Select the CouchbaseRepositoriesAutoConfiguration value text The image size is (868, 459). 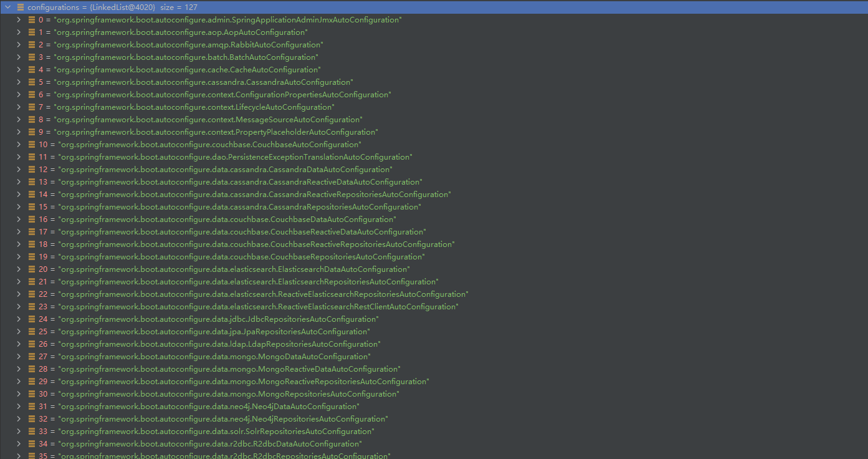click(x=241, y=257)
